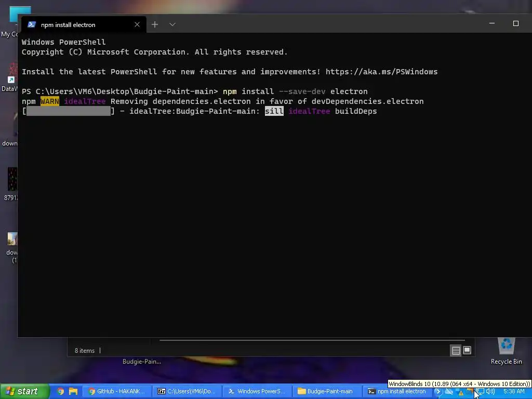Screen dimensions: 532x399
Task: Switch to npm install electron taskbar button
Action: pyautogui.click(x=397, y=391)
